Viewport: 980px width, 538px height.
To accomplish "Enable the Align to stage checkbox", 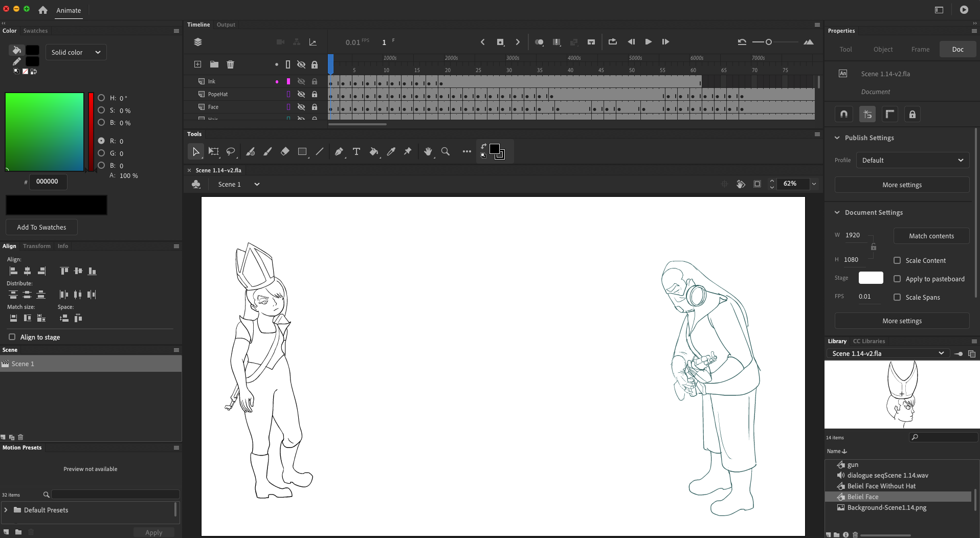I will click(12, 337).
